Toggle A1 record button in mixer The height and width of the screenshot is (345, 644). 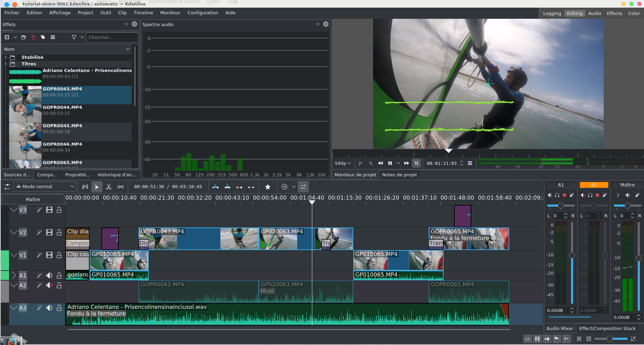click(564, 195)
